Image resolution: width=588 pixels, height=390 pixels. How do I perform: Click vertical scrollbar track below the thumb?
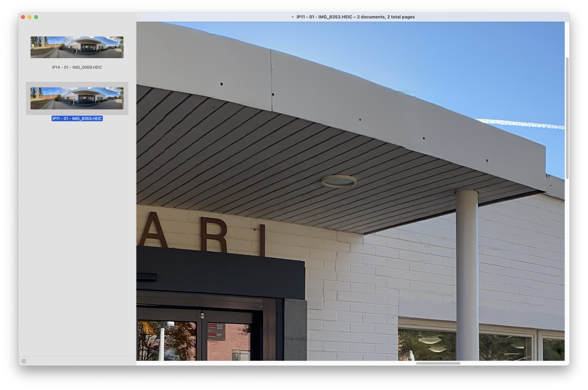point(567,265)
